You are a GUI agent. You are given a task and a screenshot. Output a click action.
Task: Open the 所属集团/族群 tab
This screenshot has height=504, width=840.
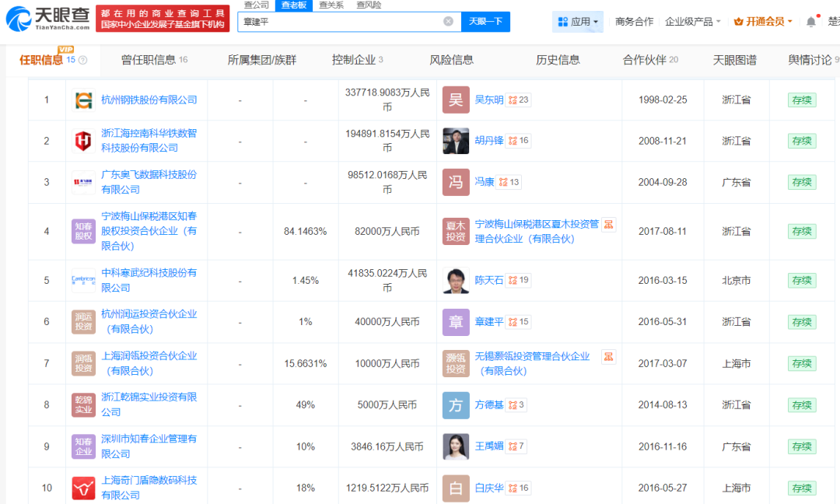click(x=262, y=60)
